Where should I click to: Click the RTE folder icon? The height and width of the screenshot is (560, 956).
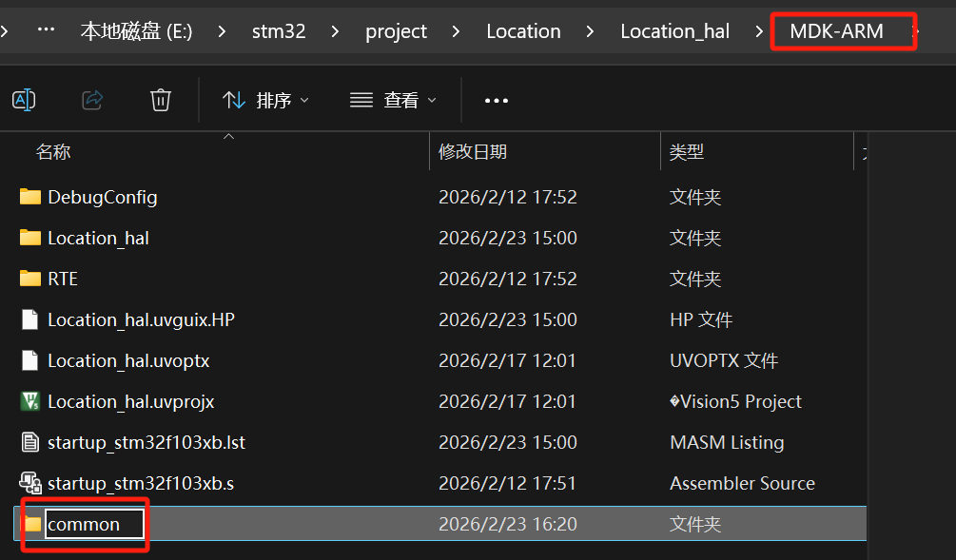pos(29,279)
